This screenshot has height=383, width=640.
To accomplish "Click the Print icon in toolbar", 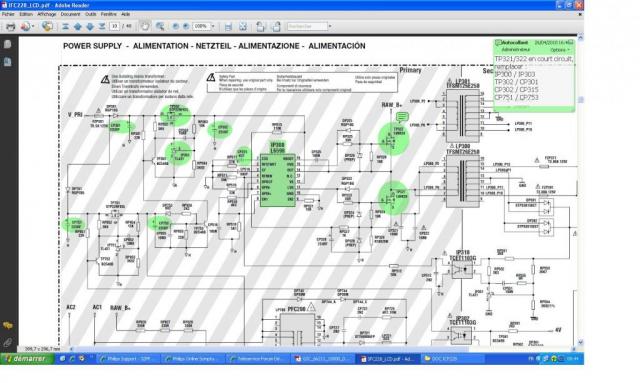I will (x=11, y=27).
